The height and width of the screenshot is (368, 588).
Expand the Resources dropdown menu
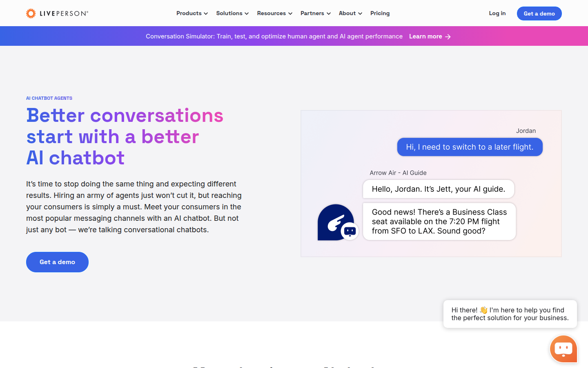click(x=274, y=13)
